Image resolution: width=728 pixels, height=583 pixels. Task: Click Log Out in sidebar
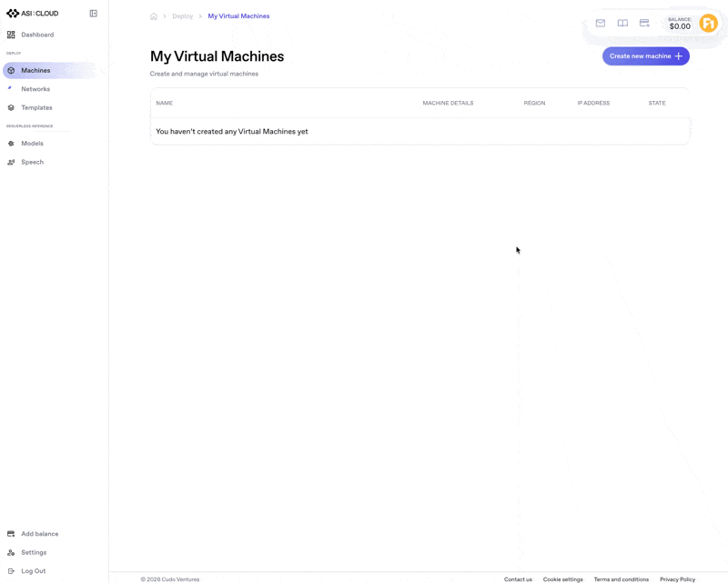34,571
